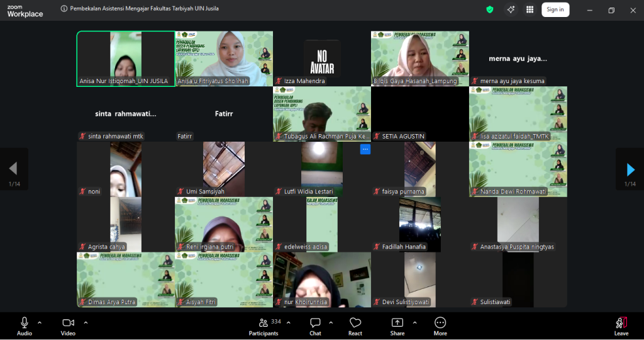Screen dimensions: 644x340
Task: Open the apps grid icon
Action: (530, 9)
